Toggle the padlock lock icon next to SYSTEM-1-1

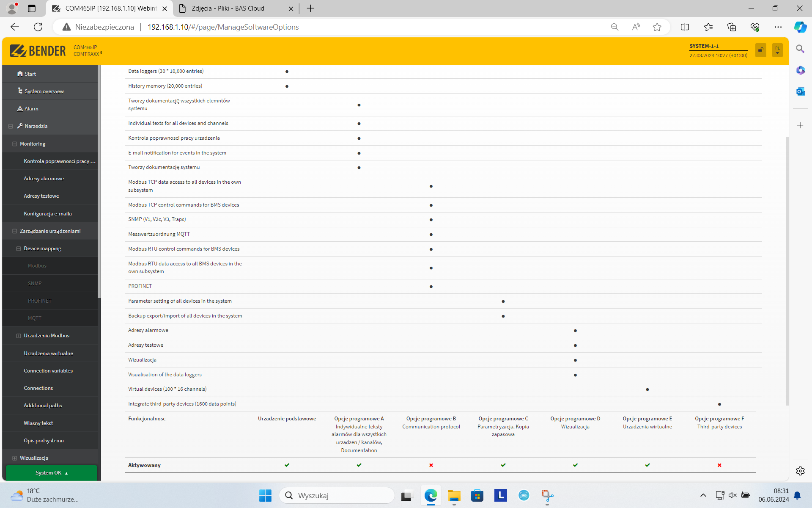(760, 50)
